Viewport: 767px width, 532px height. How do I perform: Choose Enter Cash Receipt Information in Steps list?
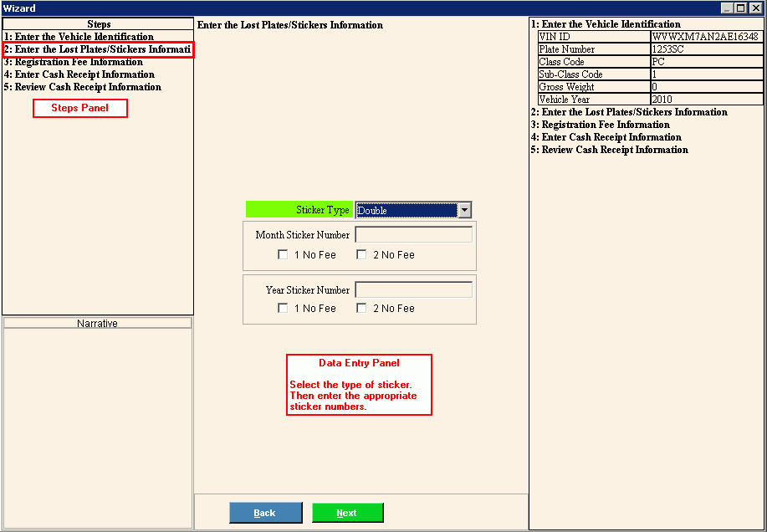click(79, 74)
